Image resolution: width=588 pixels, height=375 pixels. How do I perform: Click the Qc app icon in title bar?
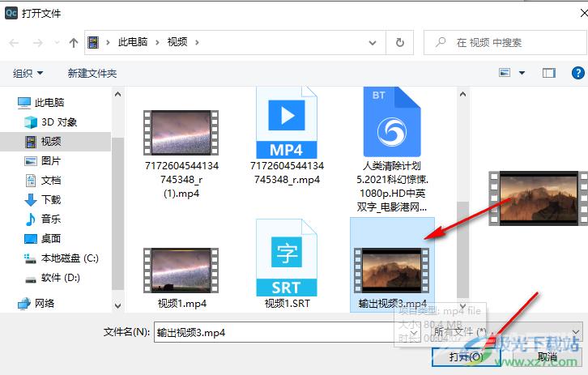point(11,13)
